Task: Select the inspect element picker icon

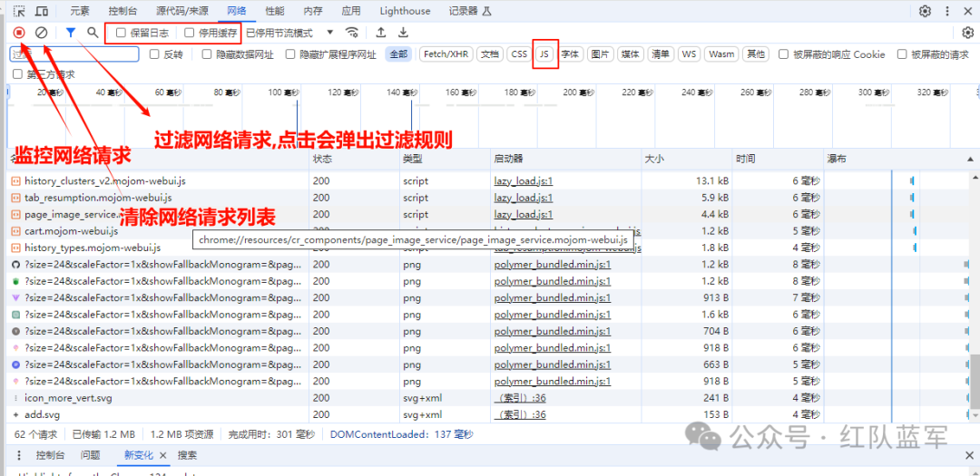Action: (x=19, y=11)
